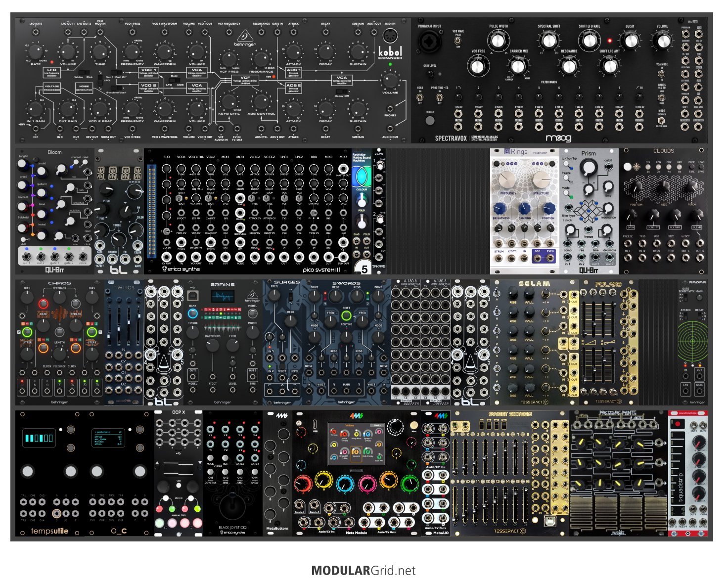Toggle the VCA Mode switch on Spectravox
The height and width of the screenshot is (581, 728).
pyautogui.click(x=662, y=73)
